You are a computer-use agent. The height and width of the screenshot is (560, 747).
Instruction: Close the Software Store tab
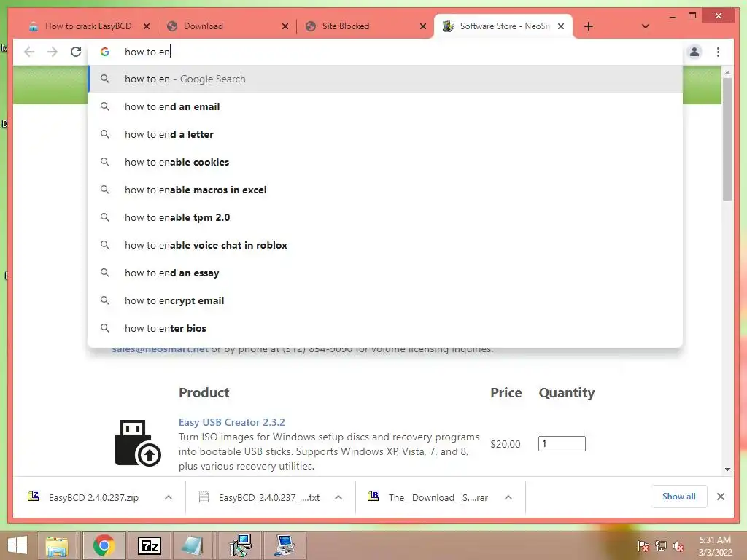(x=561, y=26)
